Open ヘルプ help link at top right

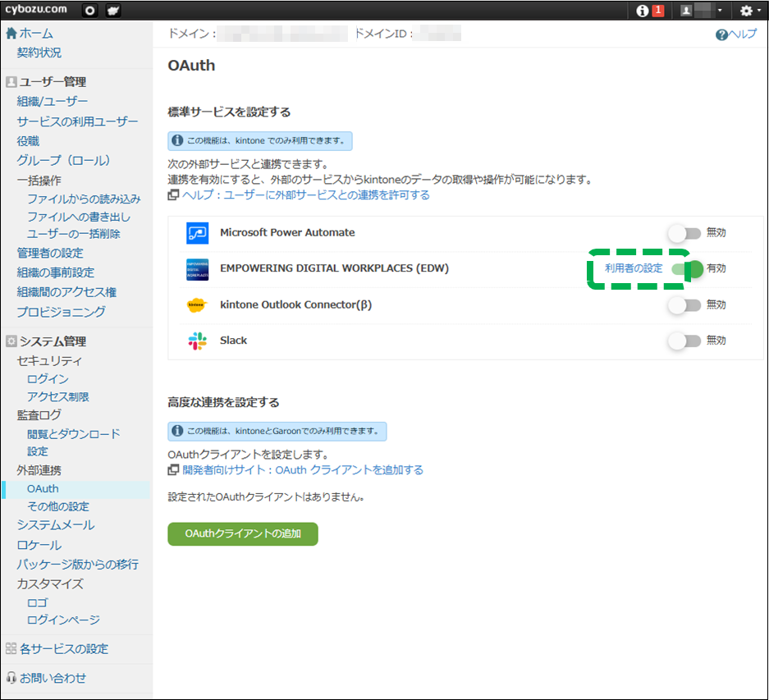(742, 34)
